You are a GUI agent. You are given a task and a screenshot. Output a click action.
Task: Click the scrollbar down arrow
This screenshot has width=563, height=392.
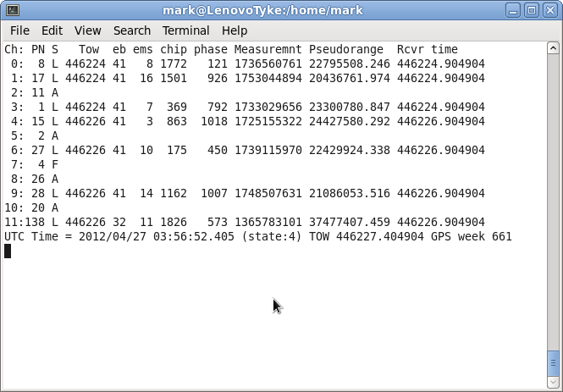pyautogui.click(x=554, y=383)
